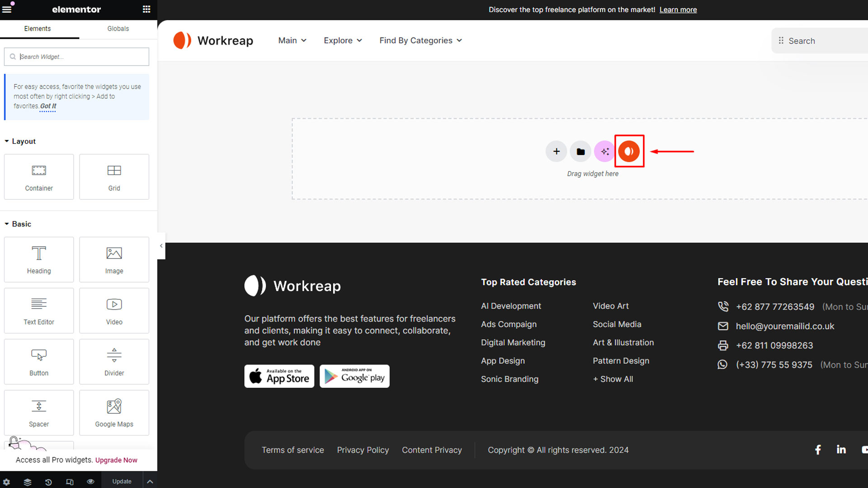This screenshot has height=488, width=868.
Task: Open the History clock icon
Action: 48,482
